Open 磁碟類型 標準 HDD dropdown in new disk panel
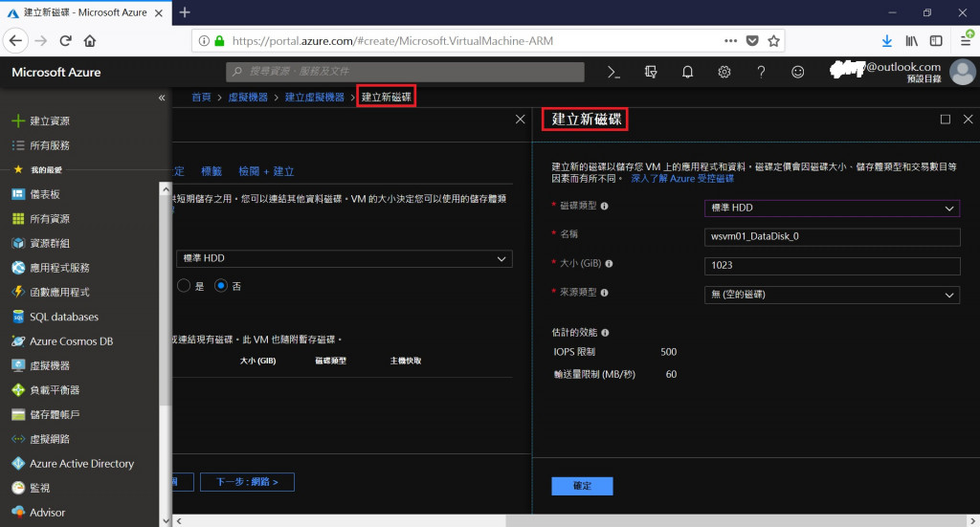The height and width of the screenshot is (527, 980). [832, 208]
